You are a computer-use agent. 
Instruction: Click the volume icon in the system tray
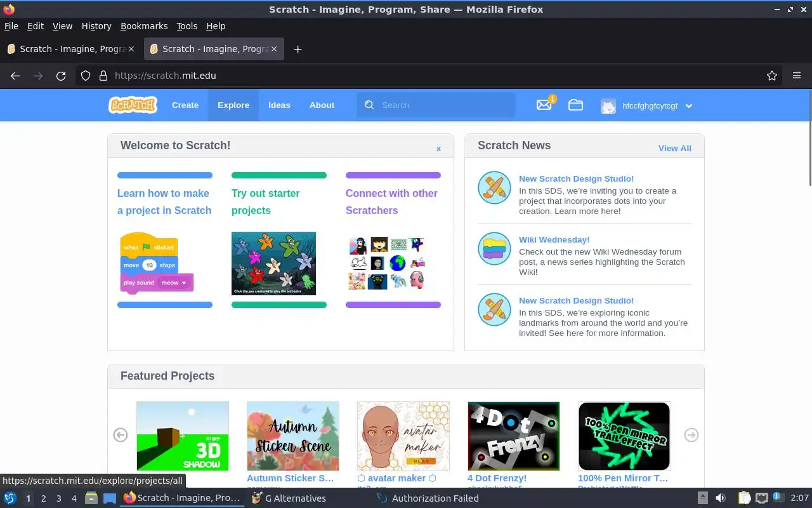tap(720, 498)
